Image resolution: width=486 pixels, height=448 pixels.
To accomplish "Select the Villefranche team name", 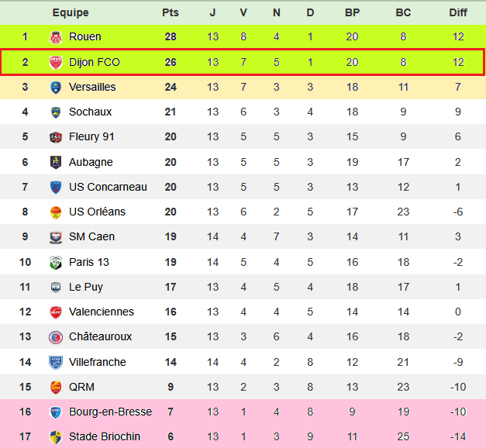I will tap(98, 362).
